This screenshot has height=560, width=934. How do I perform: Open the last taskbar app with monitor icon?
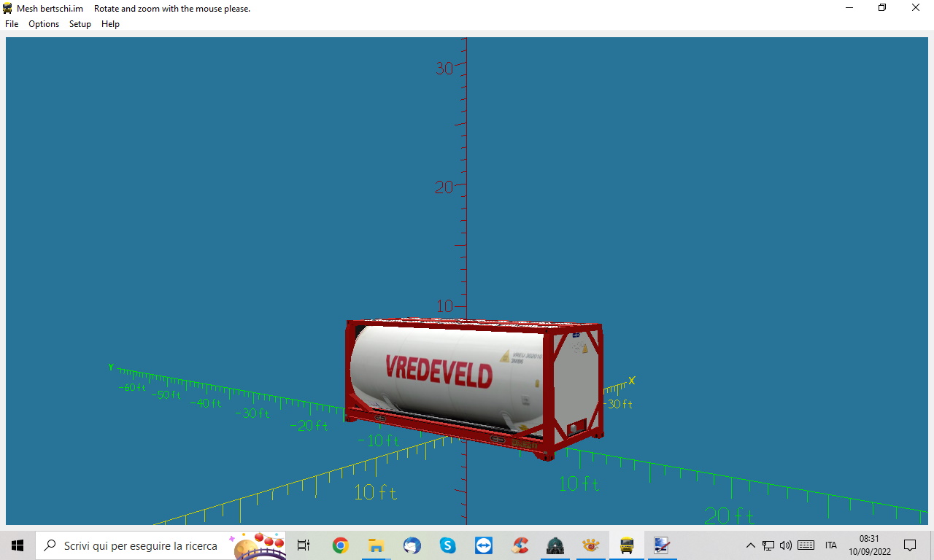(x=662, y=545)
